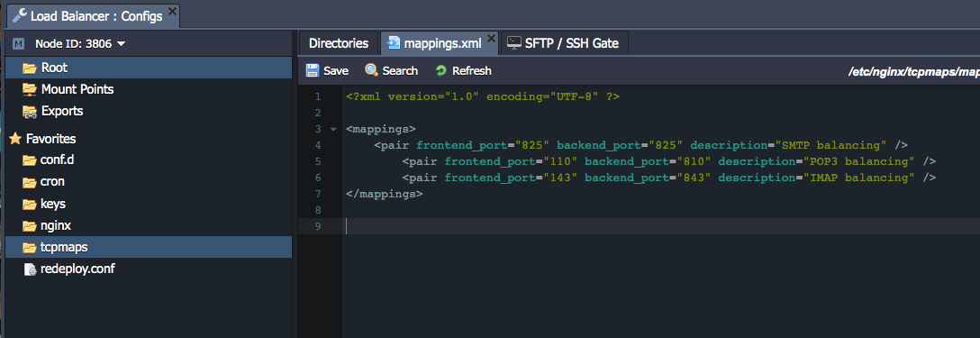980x338 pixels.
Task: Click the Exports folder icon
Action: [x=29, y=112]
